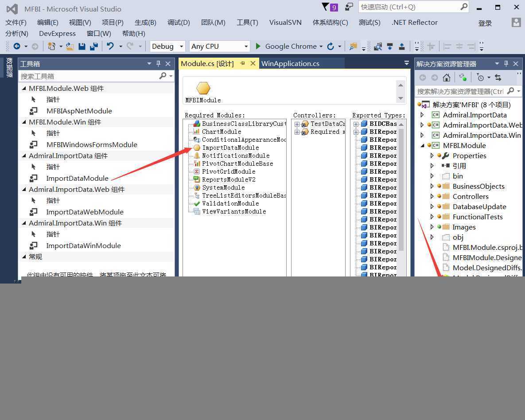Screen dimensions: 525x420
Task: Open the Google Chrome browser dropdown arrow
Action: 321,47
